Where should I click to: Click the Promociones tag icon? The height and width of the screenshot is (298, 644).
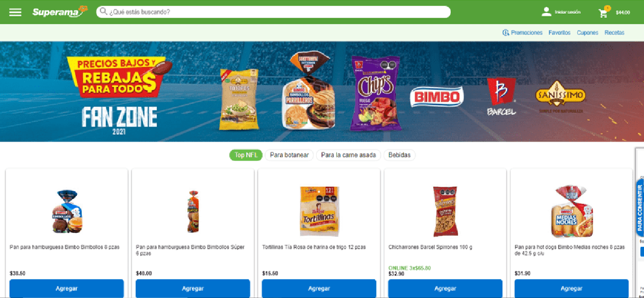[x=506, y=33]
